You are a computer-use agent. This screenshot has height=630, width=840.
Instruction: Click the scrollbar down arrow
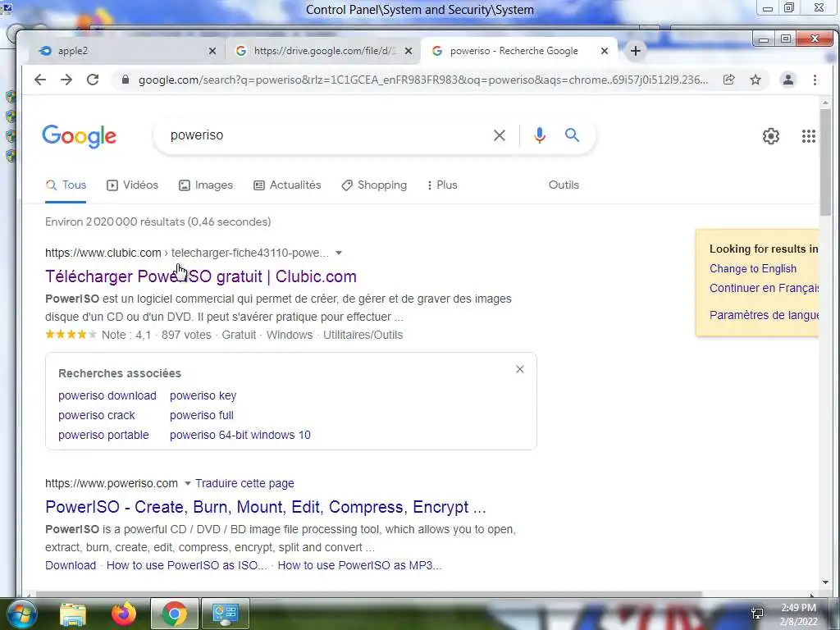point(825,582)
